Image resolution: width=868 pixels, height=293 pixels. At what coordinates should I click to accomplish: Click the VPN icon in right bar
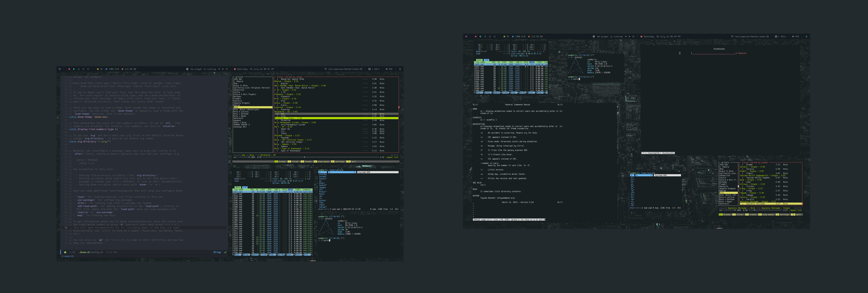click(732, 36)
